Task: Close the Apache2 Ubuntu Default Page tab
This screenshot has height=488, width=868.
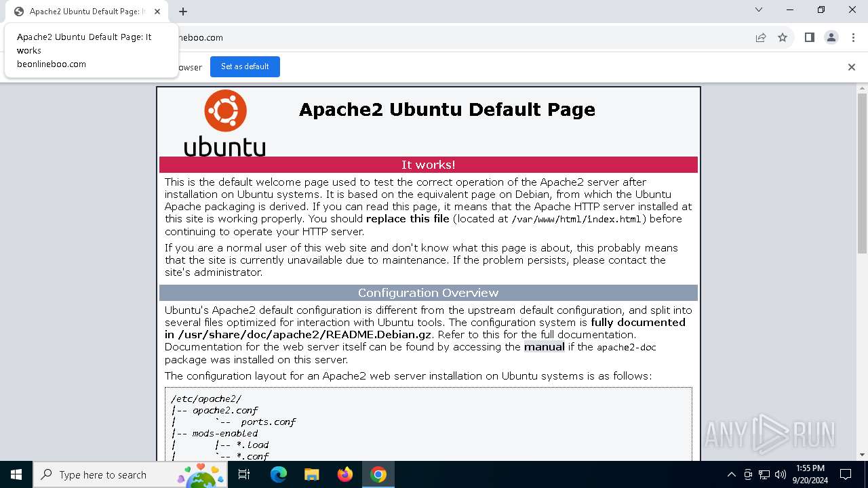Action: tap(157, 12)
